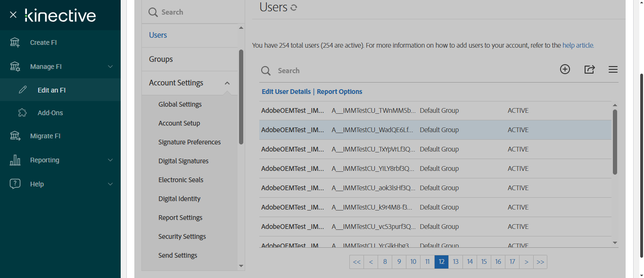The width and height of the screenshot is (644, 278).
Task: Open the hamburger menu in users toolbar
Action: tap(613, 70)
